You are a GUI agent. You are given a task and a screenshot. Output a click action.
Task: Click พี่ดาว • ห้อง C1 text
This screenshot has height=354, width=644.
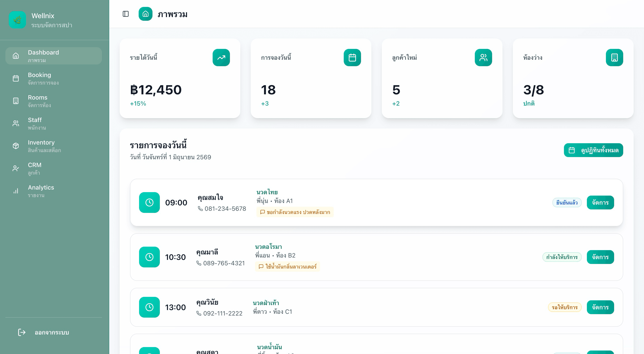pyautogui.click(x=272, y=312)
